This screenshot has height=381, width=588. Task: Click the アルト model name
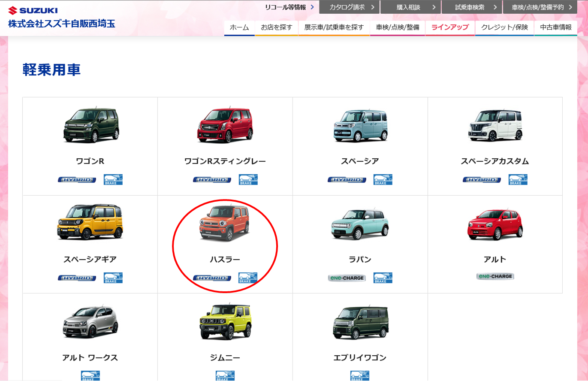[495, 259]
